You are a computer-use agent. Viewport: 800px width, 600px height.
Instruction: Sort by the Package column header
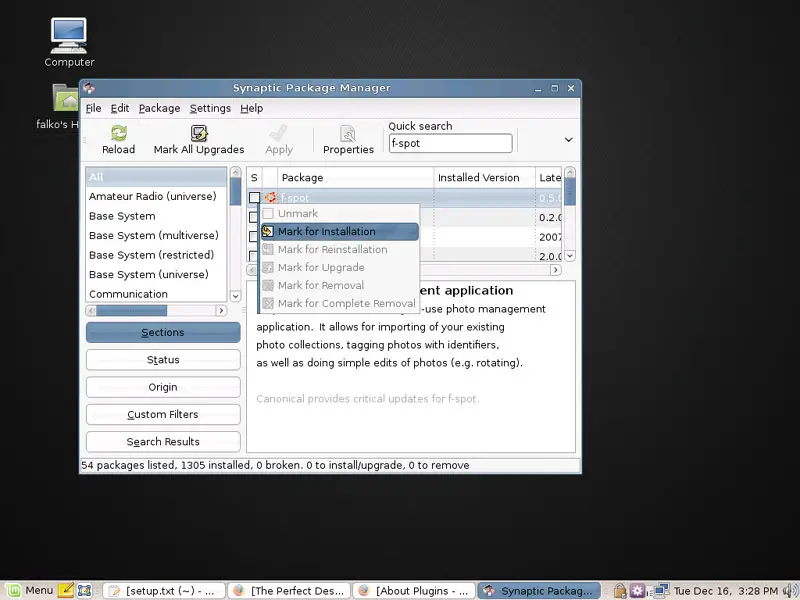coord(356,178)
